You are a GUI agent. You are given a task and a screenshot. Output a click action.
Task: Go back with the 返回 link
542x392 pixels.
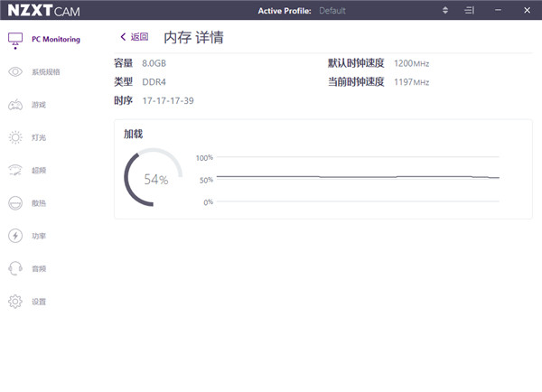[135, 37]
